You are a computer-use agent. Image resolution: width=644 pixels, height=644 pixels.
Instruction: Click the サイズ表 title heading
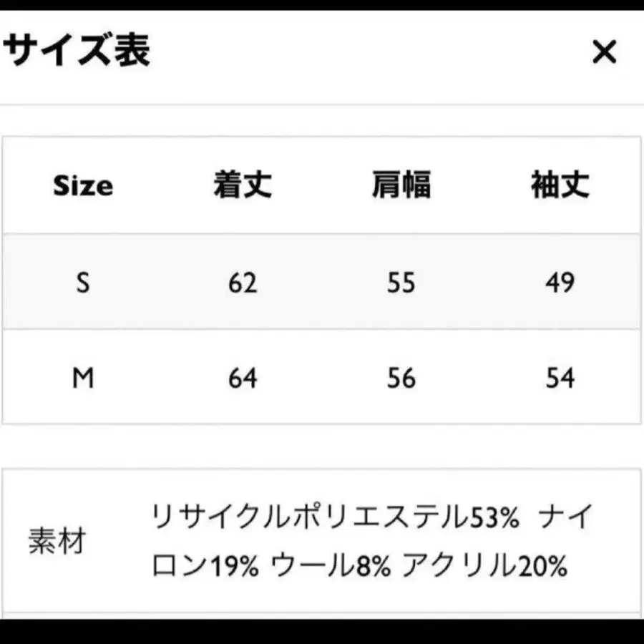pyautogui.click(x=77, y=51)
